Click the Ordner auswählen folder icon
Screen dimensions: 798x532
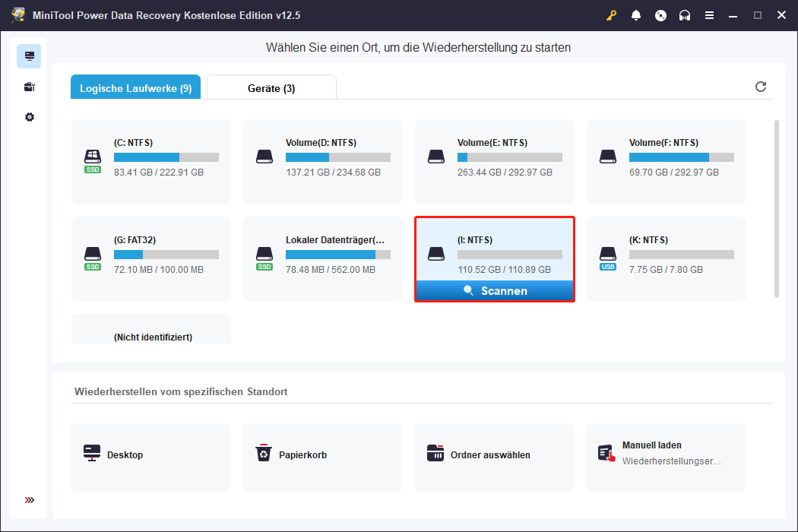click(x=435, y=453)
